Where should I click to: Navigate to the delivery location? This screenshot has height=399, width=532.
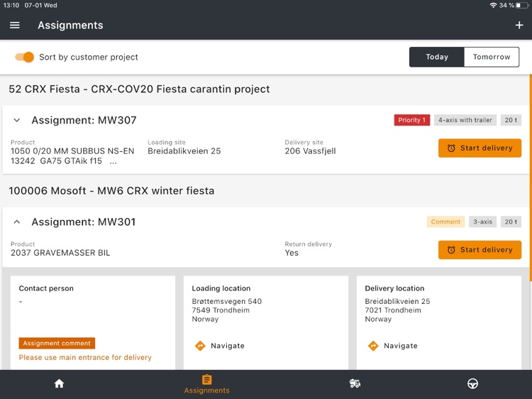coord(393,346)
